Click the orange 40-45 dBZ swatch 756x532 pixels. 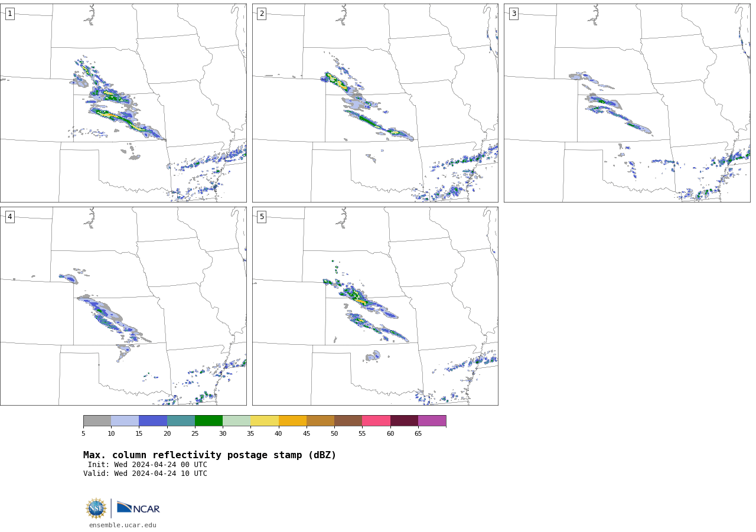point(292,420)
